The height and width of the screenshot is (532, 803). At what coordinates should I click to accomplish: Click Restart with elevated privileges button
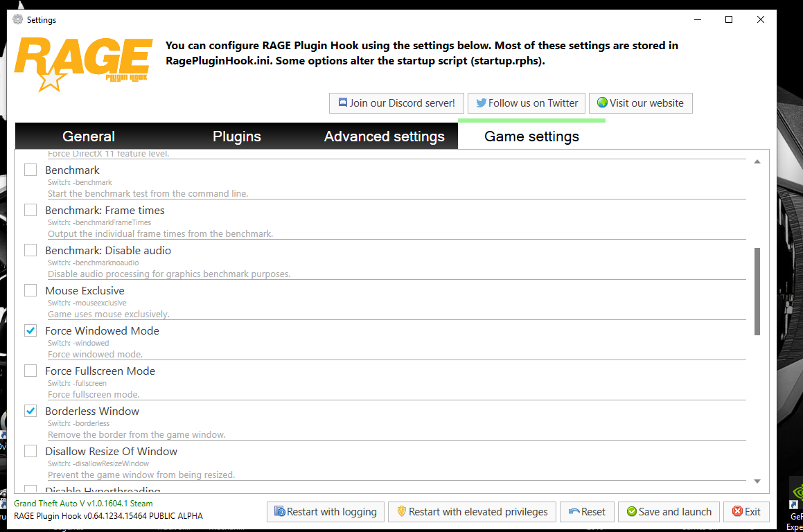(473, 511)
